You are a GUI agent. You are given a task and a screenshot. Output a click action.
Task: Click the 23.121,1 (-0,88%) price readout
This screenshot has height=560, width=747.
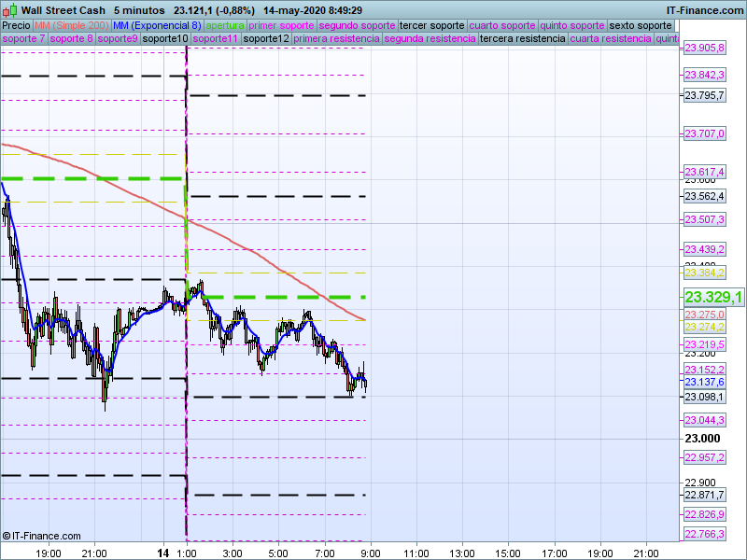coord(214,10)
